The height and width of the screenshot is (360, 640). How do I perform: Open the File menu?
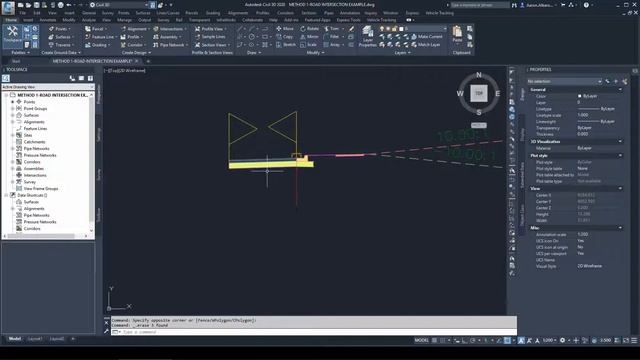pyautogui.click(x=22, y=13)
